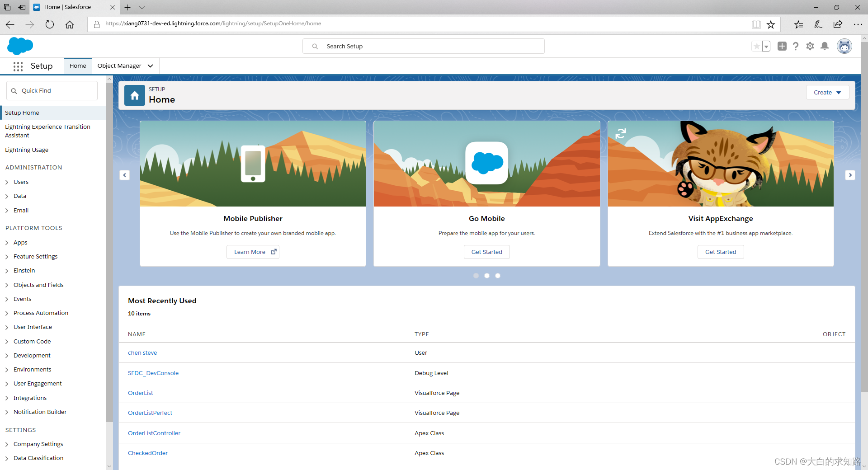Open the Object Manager chevron menu
The image size is (868, 470).
click(150, 66)
